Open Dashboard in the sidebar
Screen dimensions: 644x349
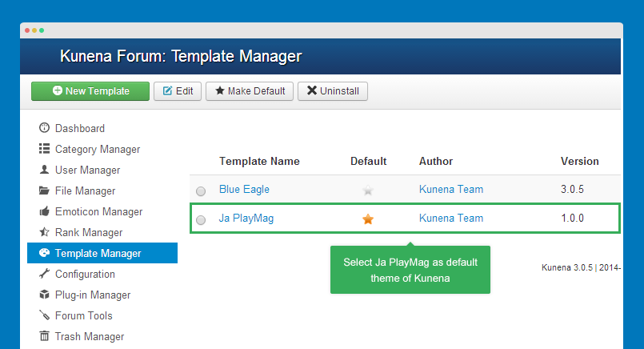80,128
